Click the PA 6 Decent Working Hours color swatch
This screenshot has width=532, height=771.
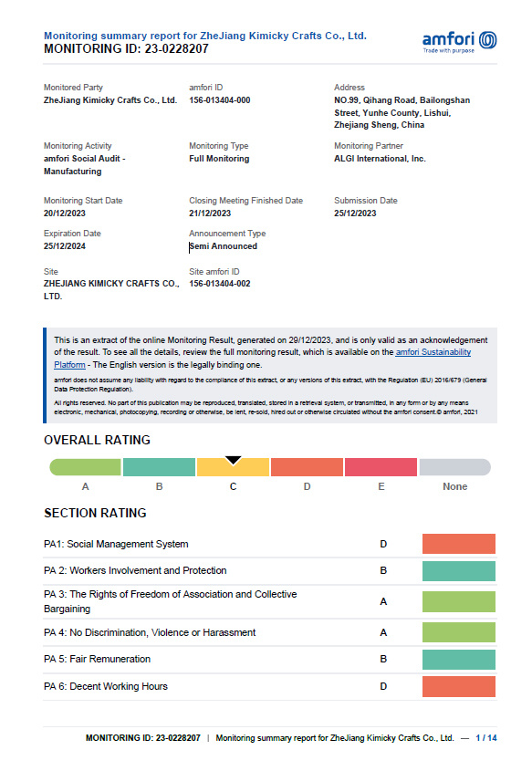tap(459, 686)
